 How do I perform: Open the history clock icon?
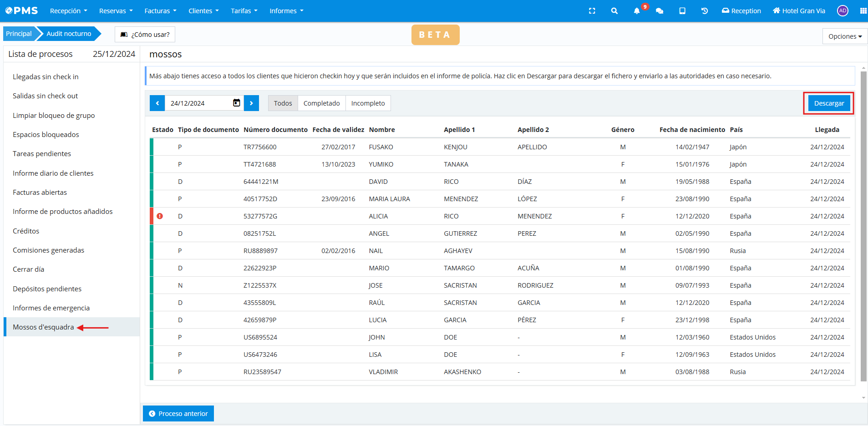[x=704, y=11]
